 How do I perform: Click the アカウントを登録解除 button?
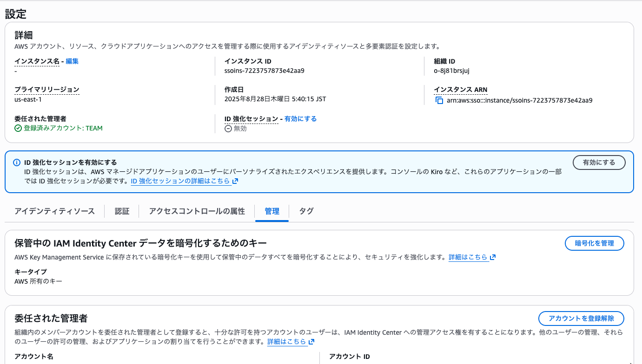(581, 318)
